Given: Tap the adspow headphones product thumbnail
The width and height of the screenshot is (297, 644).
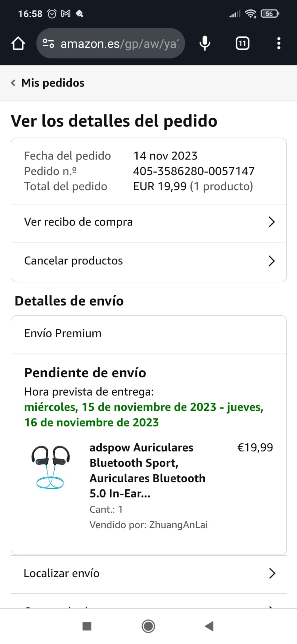Looking at the screenshot, I should pos(50,467).
